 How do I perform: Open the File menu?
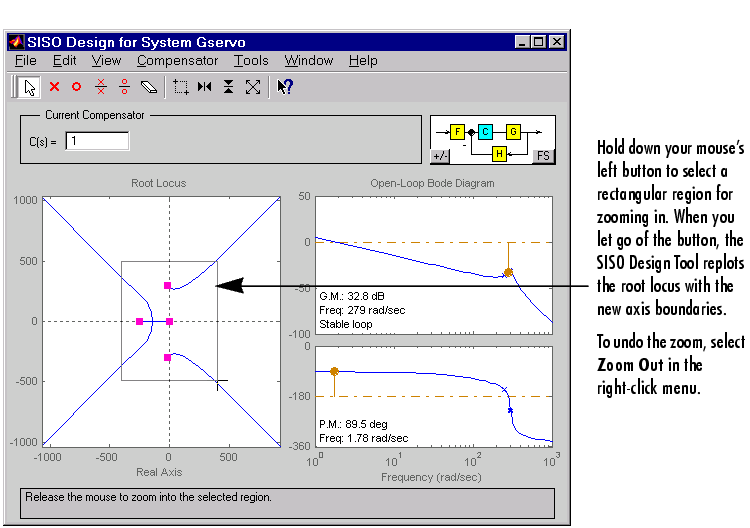pos(26,61)
